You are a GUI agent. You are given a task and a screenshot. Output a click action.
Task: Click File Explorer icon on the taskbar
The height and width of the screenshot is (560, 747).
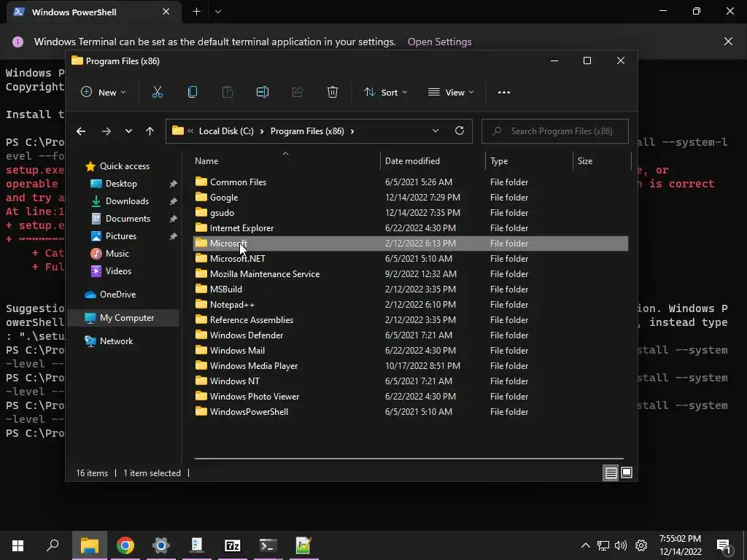(x=90, y=545)
